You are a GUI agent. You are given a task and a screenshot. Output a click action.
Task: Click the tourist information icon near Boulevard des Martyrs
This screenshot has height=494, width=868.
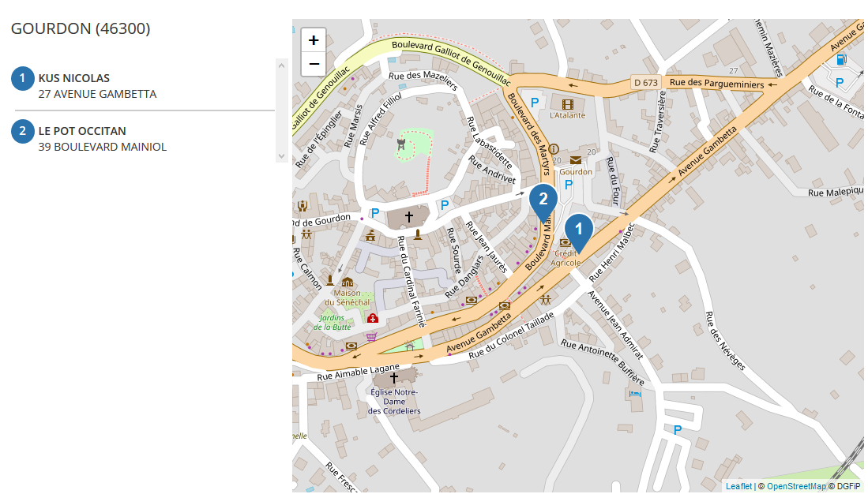554,149
